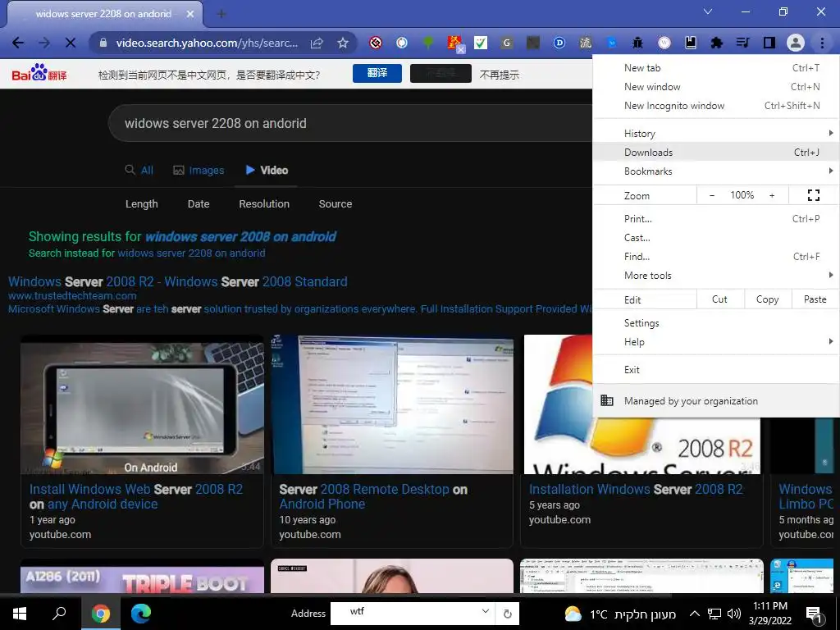Image resolution: width=840 pixels, height=630 pixels.
Task: Switch to the Images search tab
Action: pyautogui.click(x=199, y=171)
